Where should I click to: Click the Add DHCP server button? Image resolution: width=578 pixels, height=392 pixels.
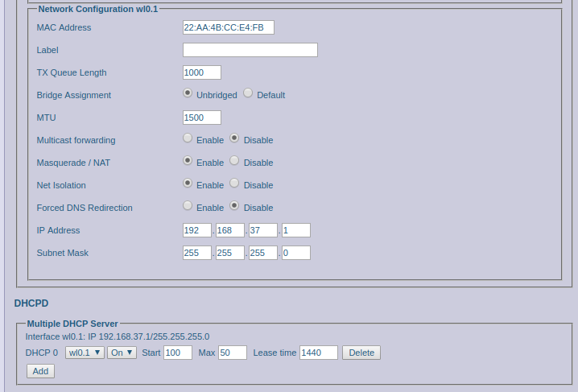(x=40, y=371)
